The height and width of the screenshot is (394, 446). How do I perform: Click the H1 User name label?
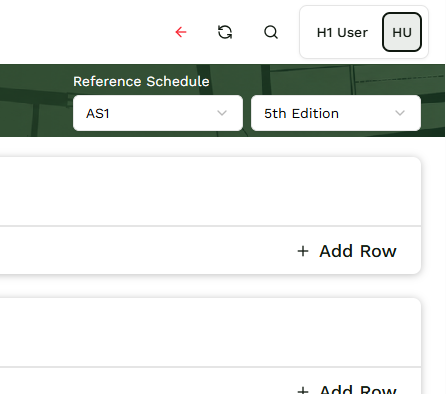(342, 33)
